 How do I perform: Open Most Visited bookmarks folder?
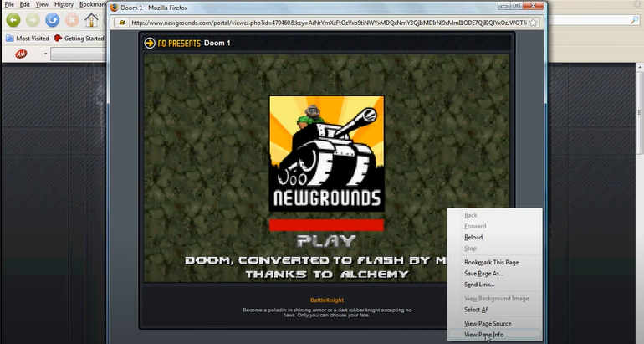coord(27,39)
